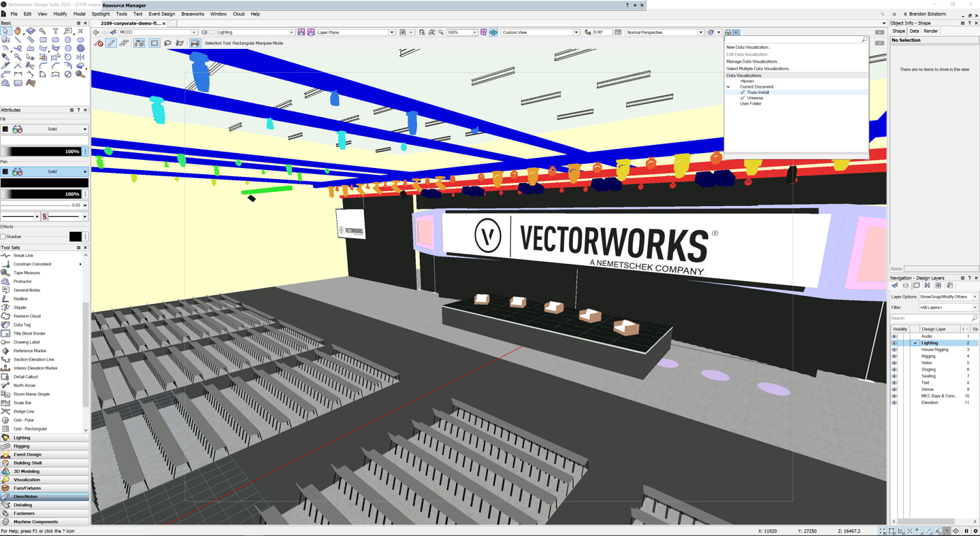980x536 pixels.
Task: Click the Lasso Marquee mode icon
Action: (x=167, y=43)
